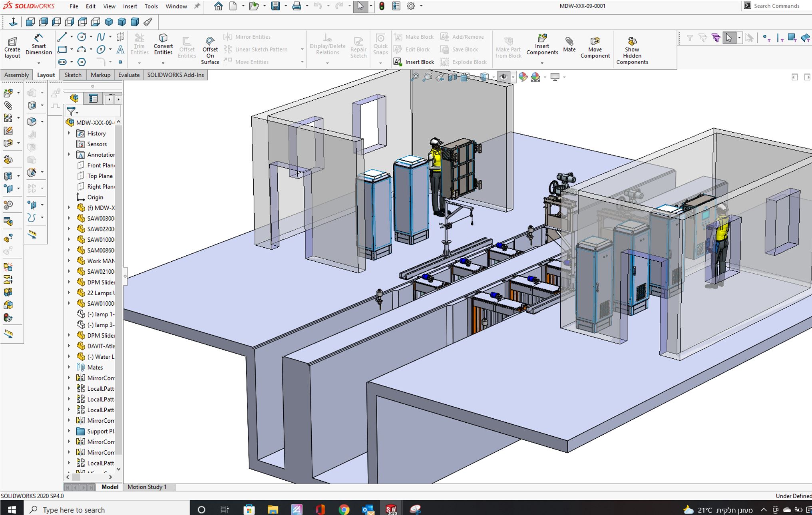This screenshot has width=812, height=515.
Task: Select Offset On Surface tool
Action: tap(210, 50)
